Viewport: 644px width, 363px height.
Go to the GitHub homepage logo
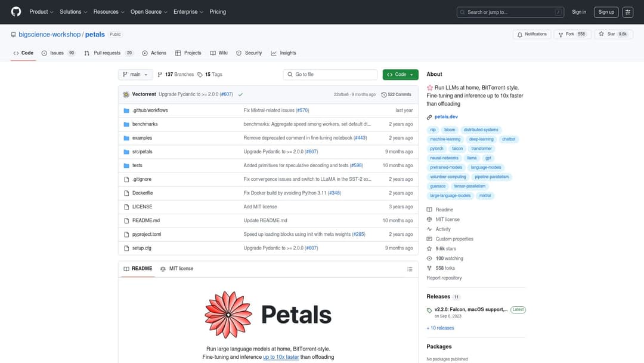pyautogui.click(x=16, y=11)
